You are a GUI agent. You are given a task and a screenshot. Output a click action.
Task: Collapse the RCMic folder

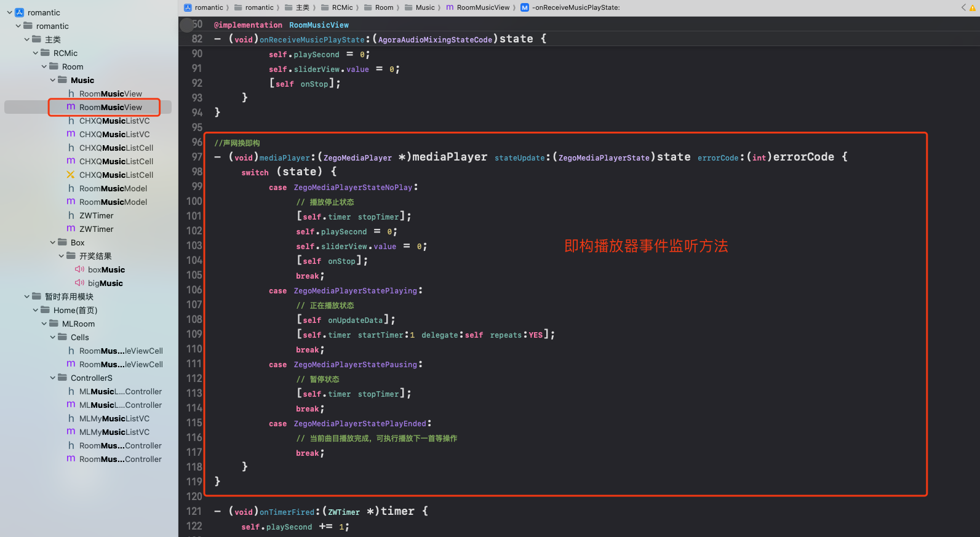point(35,53)
